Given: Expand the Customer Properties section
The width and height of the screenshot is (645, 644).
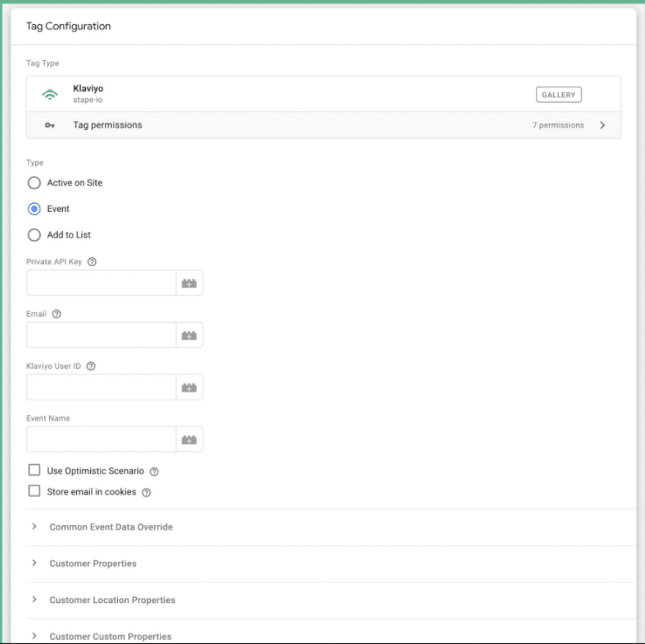Looking at the screenshot, I should pyautogui.click(x=92, y=563).
